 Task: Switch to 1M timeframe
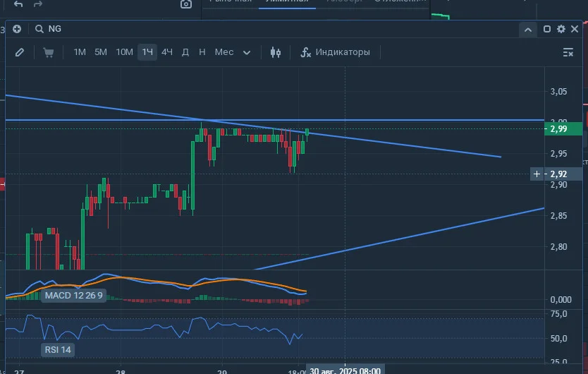80,52
